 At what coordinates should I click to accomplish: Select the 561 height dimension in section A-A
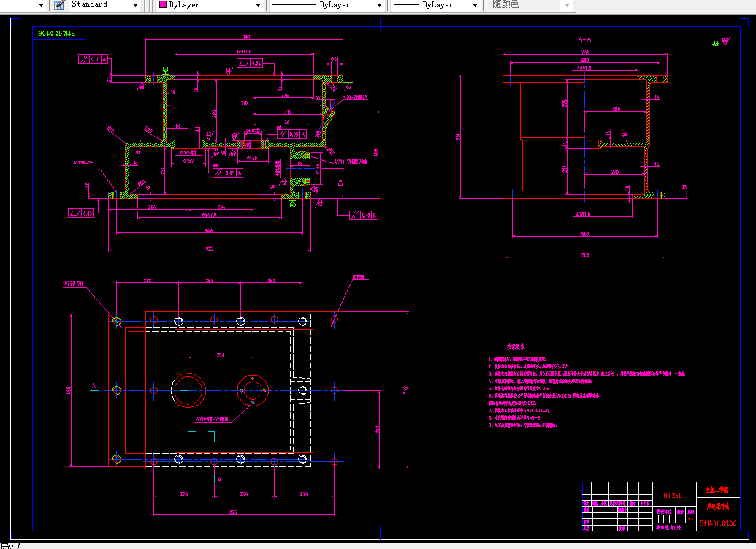[457, 137]
